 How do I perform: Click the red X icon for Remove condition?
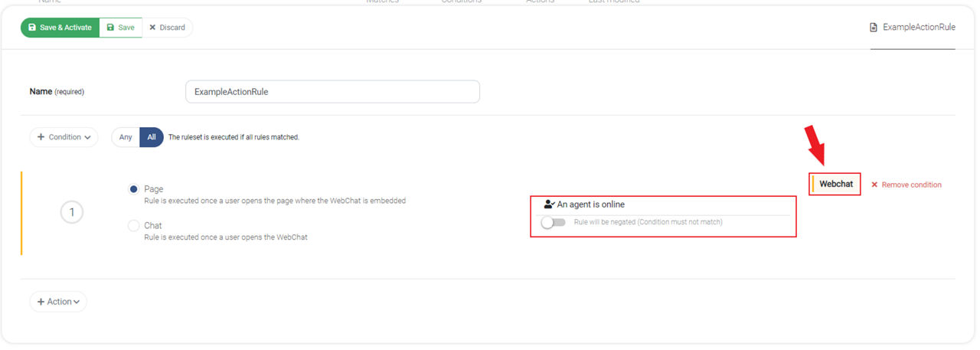[x=874, y=185]
